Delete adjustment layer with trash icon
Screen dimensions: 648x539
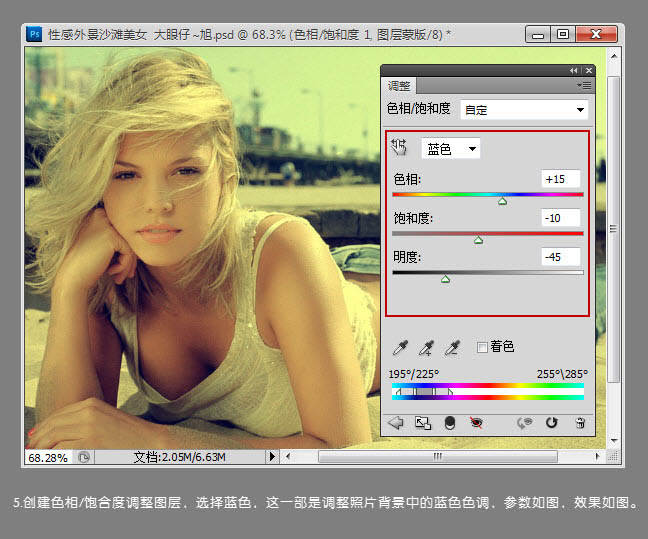point(579,423)
